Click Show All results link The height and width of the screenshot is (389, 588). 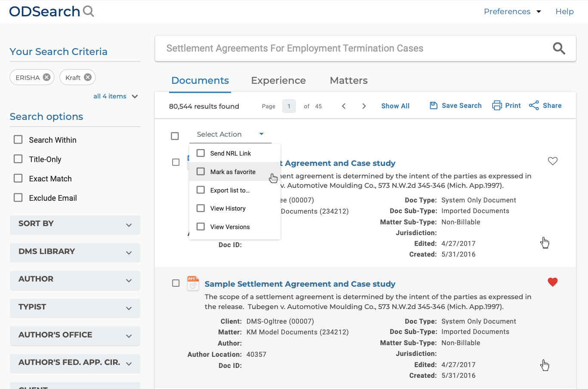coord(395,106)
